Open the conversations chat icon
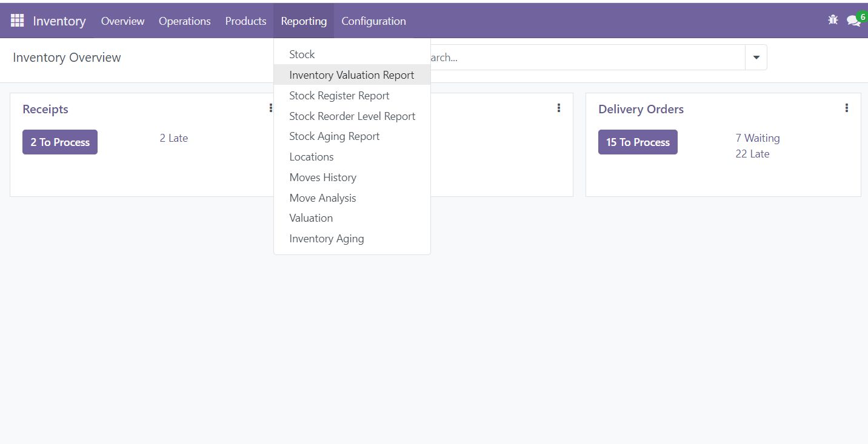The width and height of the screenshot is (868, 444). coord(853,21)
